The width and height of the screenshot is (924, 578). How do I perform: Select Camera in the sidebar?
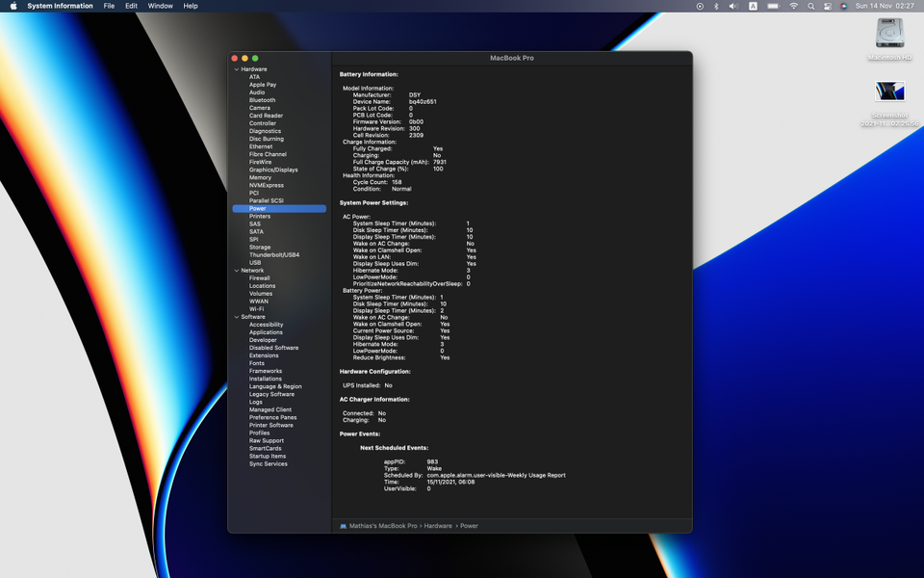(x=259, y=108)
